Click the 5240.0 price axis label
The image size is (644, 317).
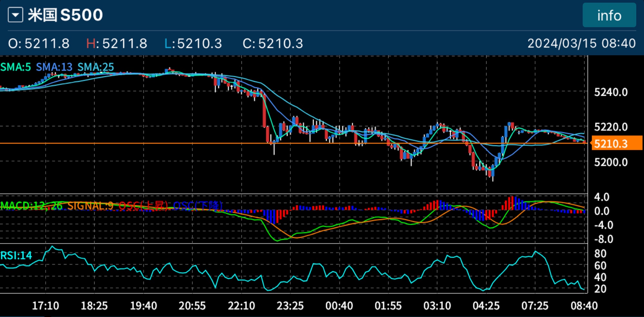(x=611, y=93)
